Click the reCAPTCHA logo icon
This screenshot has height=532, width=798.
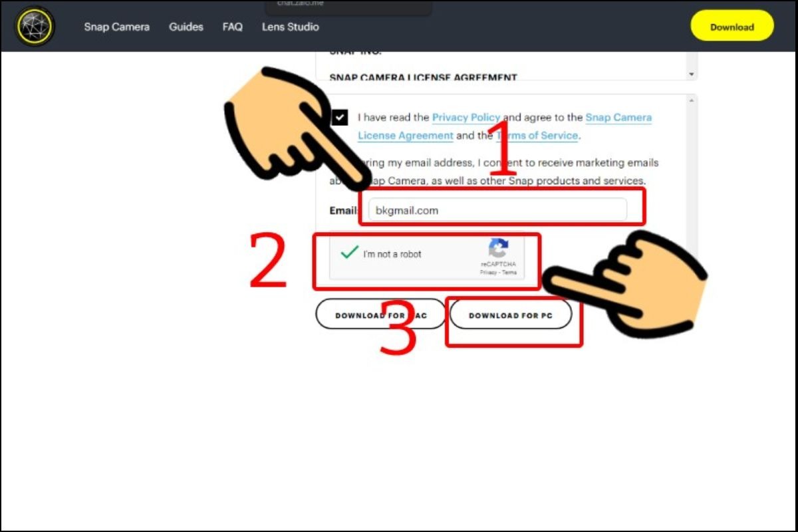[x=499, y=249]
